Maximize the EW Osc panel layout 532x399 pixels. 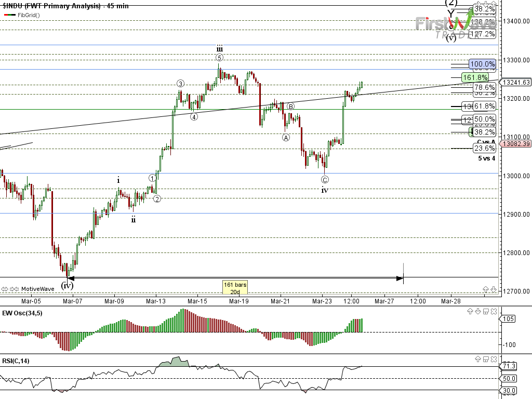[485, 311]
